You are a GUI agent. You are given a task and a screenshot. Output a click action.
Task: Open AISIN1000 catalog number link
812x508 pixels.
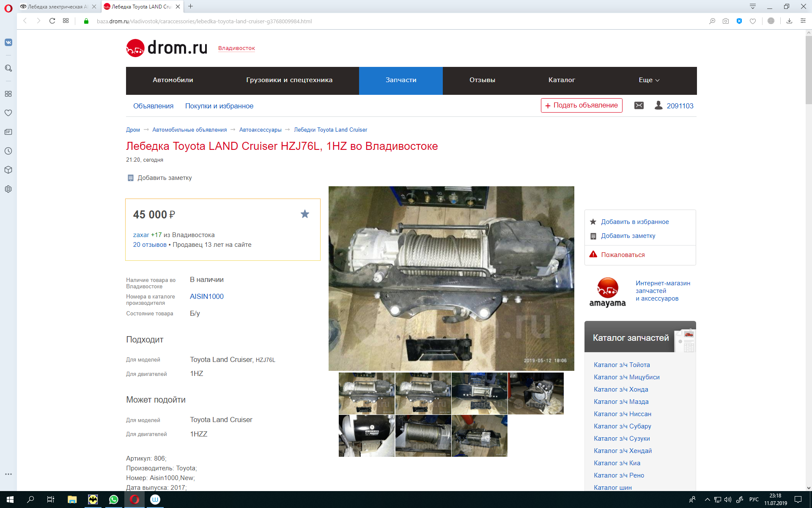207,296
